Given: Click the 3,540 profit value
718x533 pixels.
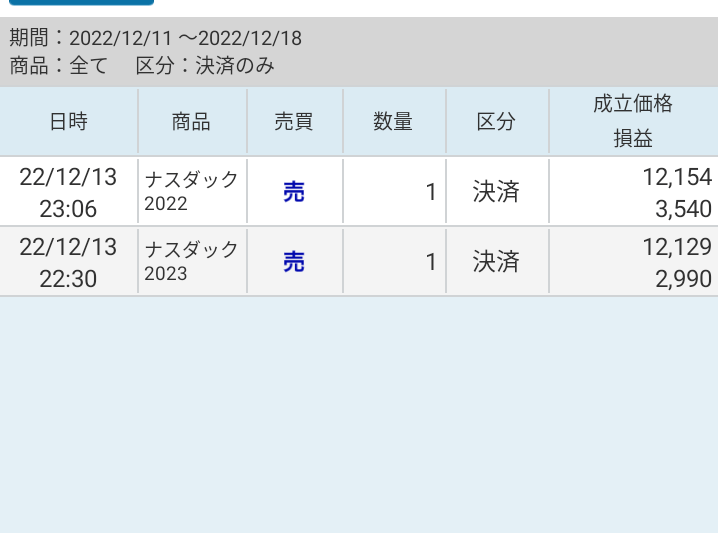Looking at the screenshot, I should click(683, 209).
